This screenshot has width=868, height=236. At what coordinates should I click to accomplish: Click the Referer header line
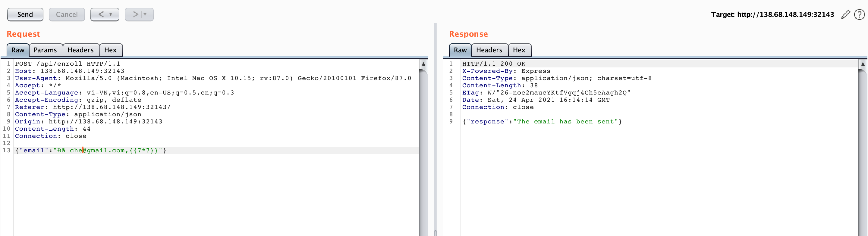pyautogui.click(x=93, y=107)
